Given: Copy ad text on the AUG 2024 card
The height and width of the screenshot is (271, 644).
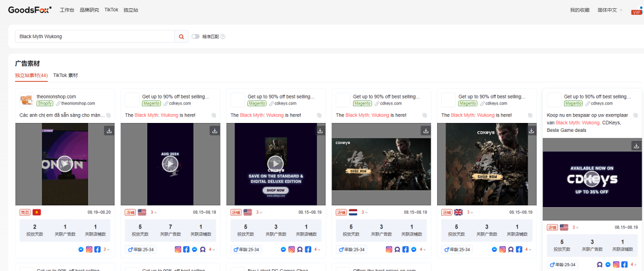Looking at the screenshot, I should click(214, 116).
